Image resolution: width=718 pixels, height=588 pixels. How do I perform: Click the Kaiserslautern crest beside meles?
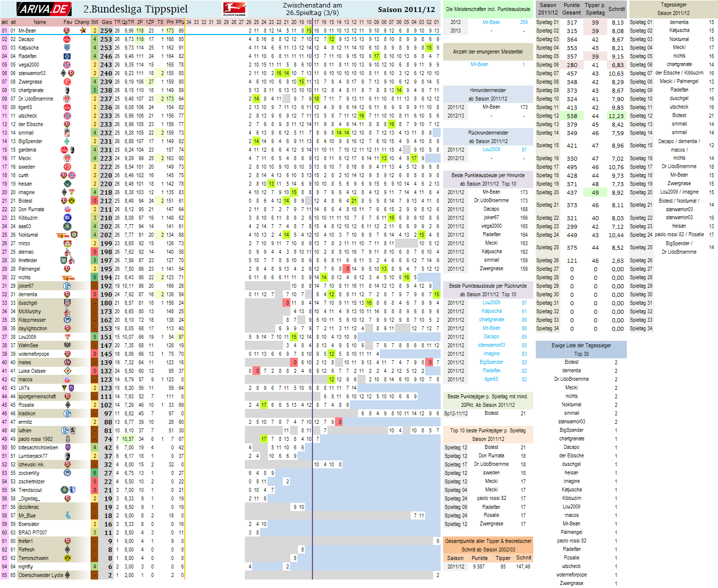[x=67, y=362]
